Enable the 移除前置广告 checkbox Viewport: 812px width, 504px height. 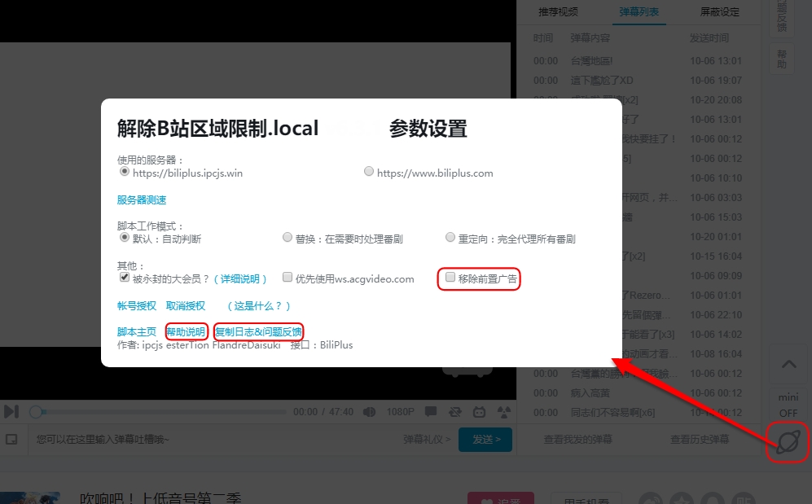pos(450,278)
